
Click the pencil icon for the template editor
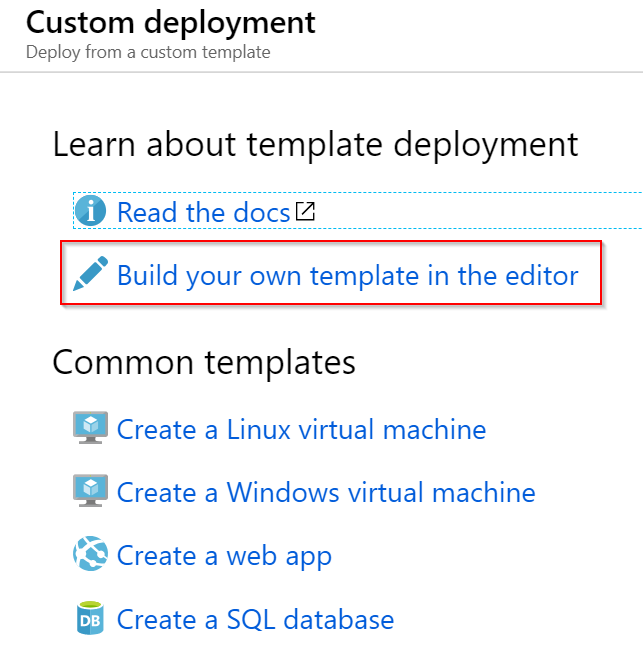pyautogui.click(x=90, y=273)
